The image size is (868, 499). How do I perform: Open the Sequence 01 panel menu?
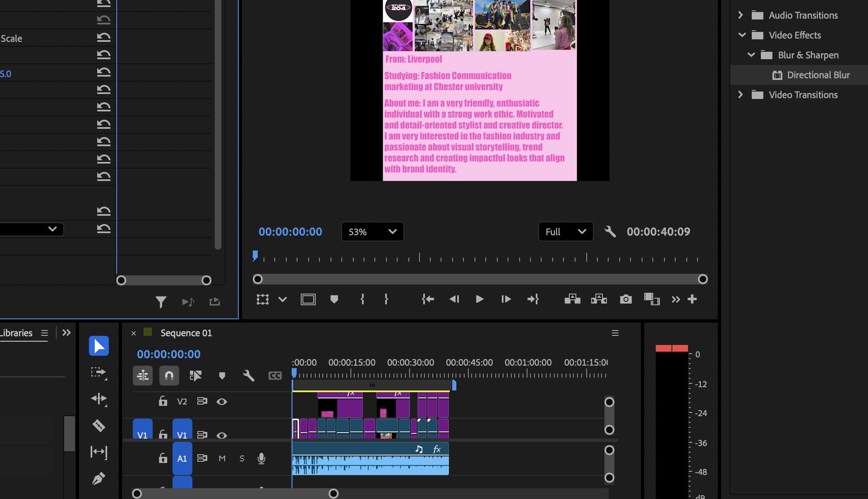(x=615, y=333)
